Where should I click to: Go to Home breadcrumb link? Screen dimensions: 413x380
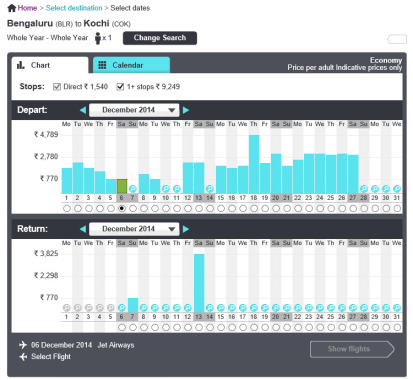point(27,8)
